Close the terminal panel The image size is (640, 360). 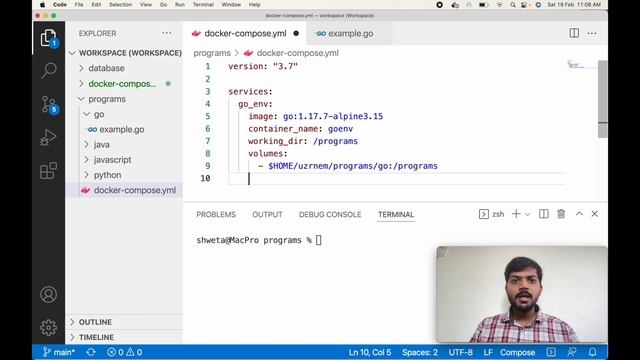click(x=595, y=213)
